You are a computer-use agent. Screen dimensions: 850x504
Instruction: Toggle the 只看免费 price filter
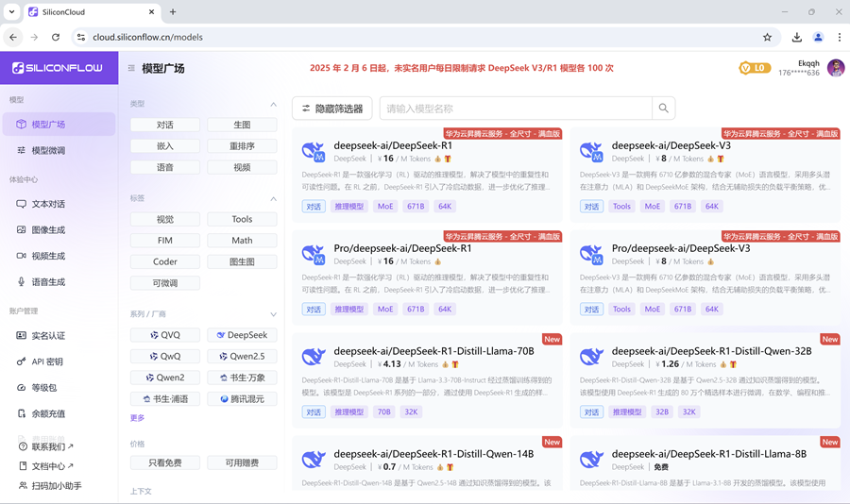point(165,462)
